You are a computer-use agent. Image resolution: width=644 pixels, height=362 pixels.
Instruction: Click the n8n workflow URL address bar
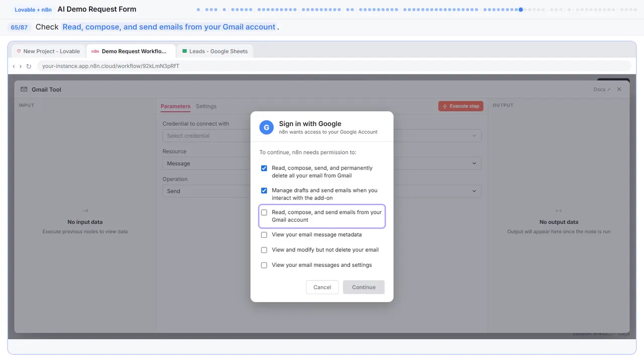point(334,66)
